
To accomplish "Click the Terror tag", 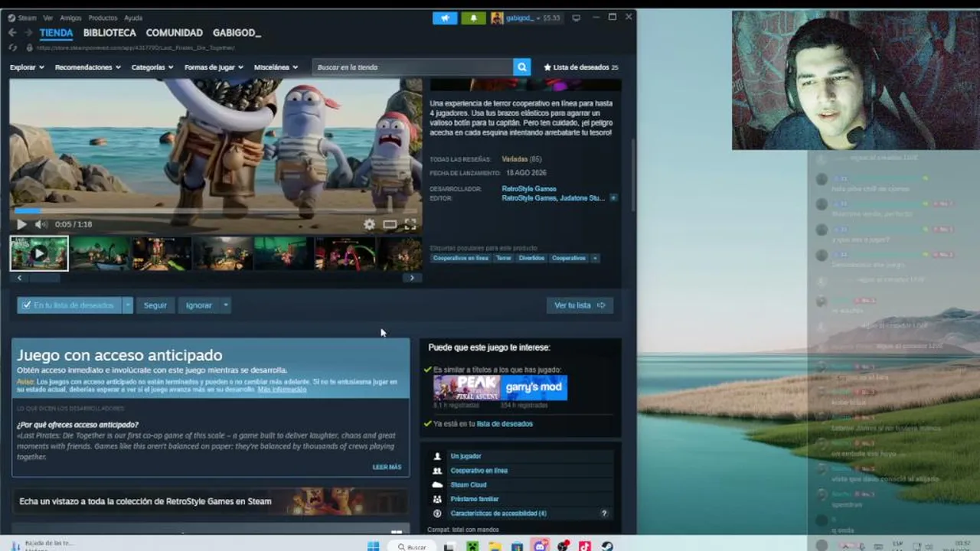I will (x=504, y=258).
